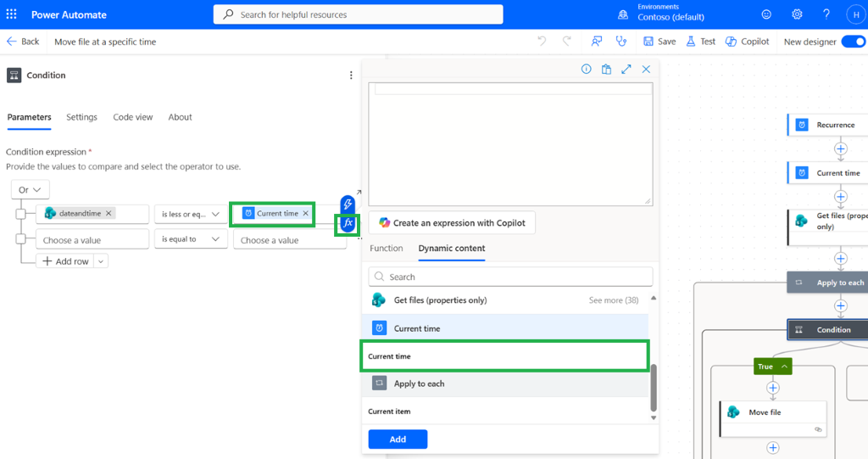Switch to the Parameters tab
The width and height of the screenshot is (868, 459).
pos(29,117)
